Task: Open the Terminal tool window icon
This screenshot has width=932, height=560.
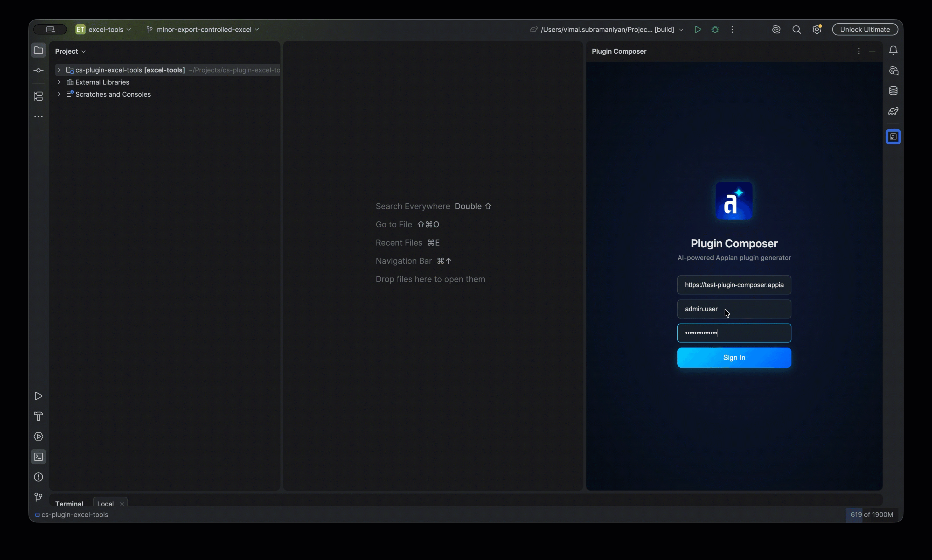Action: 38,457
